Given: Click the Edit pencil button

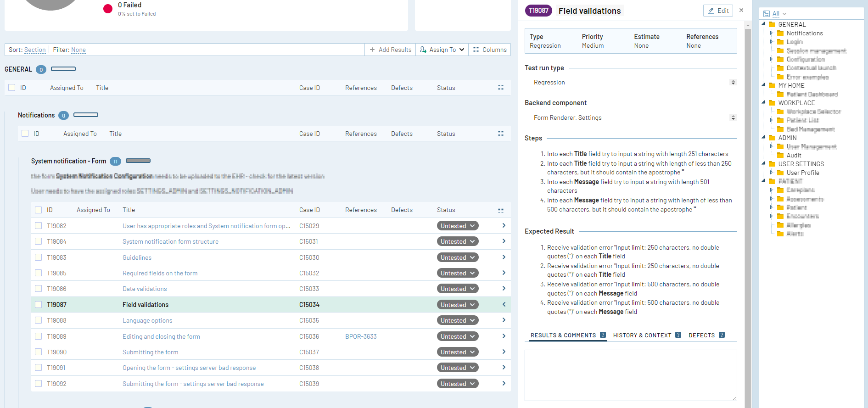Looking at the screenshot, I should click(718, 11).
